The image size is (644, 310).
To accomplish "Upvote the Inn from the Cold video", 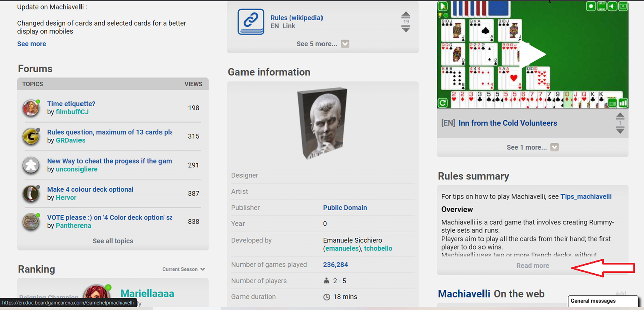I will pos(620,117).
